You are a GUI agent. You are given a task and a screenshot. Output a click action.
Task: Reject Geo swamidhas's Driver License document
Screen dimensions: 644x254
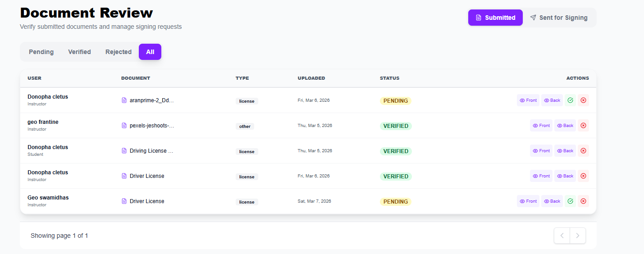[x=583, y=201]
